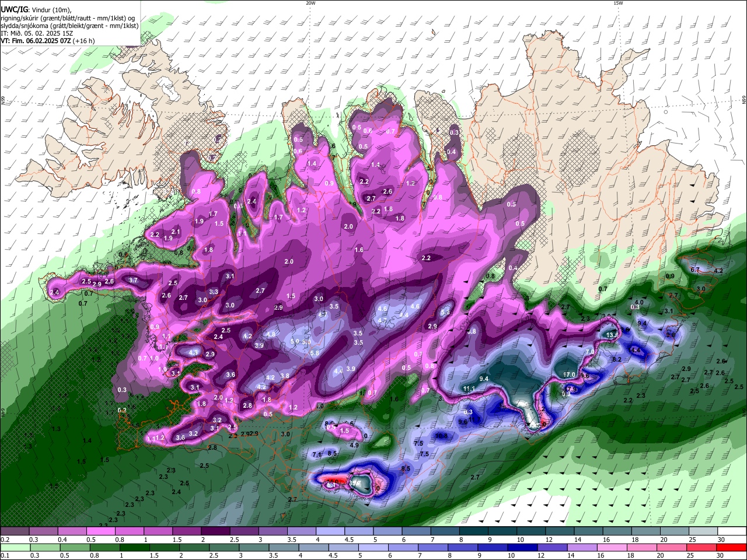This screenshot has width=747, height=560.
Task: Click the '4.9' precipitation value
Action: click(x=354, y=445)
